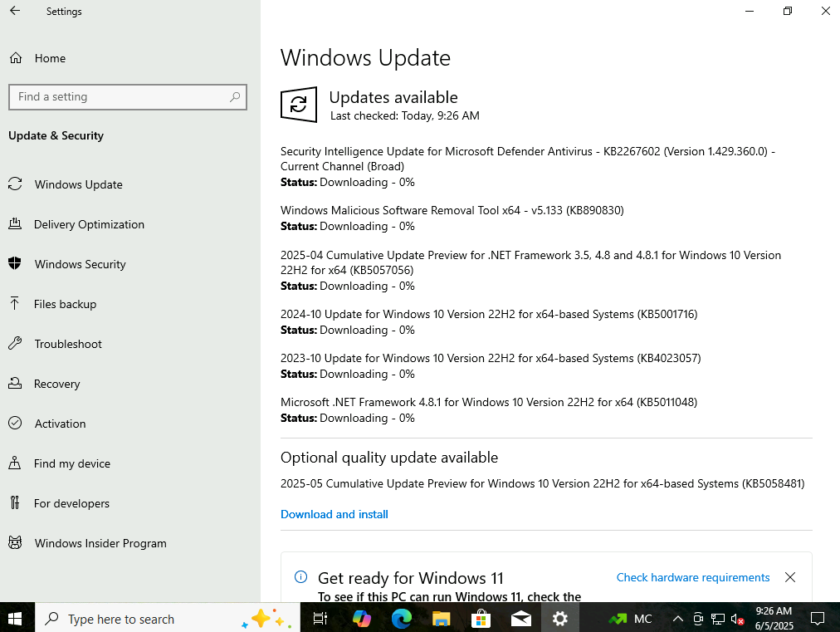
Task: Click the Windows Update sync icon in sidebar
Action: tap(15, 184)
